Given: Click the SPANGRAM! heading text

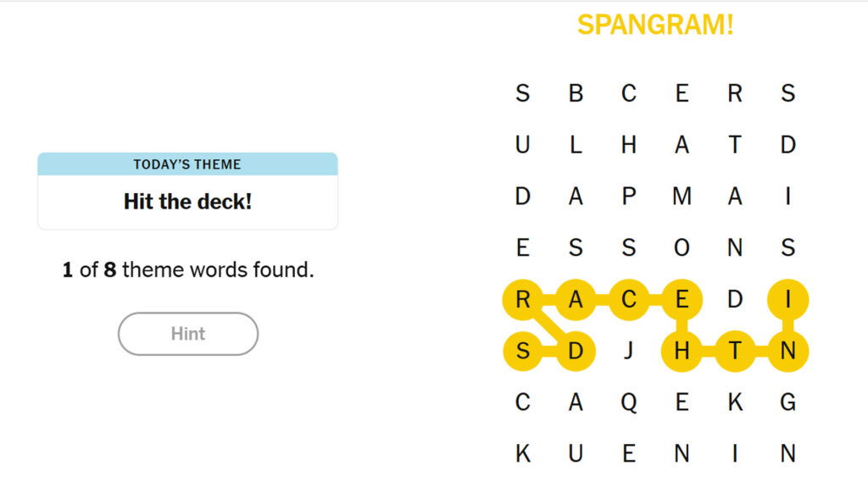Looking at the screenshot, I should pos(655,25).
